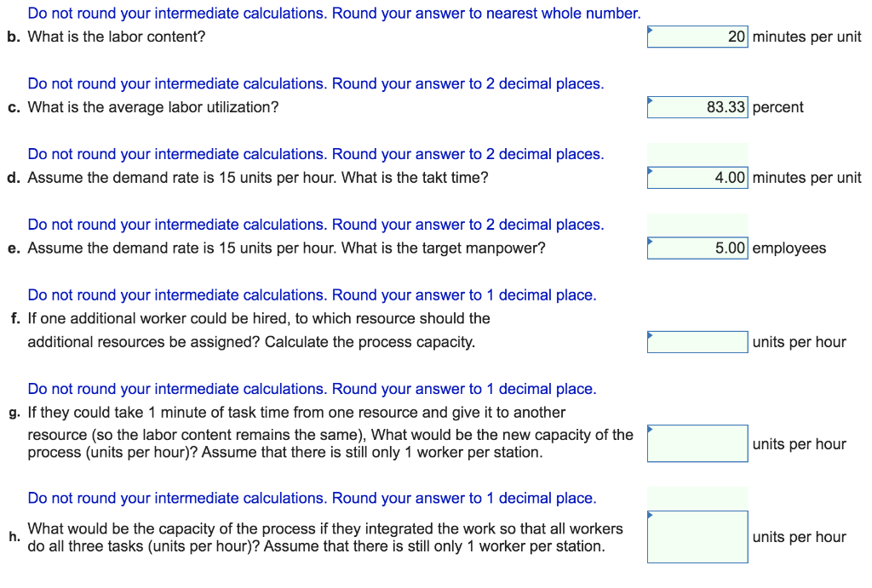Click the shaded cell above the takt time field
This screenshot has width=872, height=588.
click(697, 154)
